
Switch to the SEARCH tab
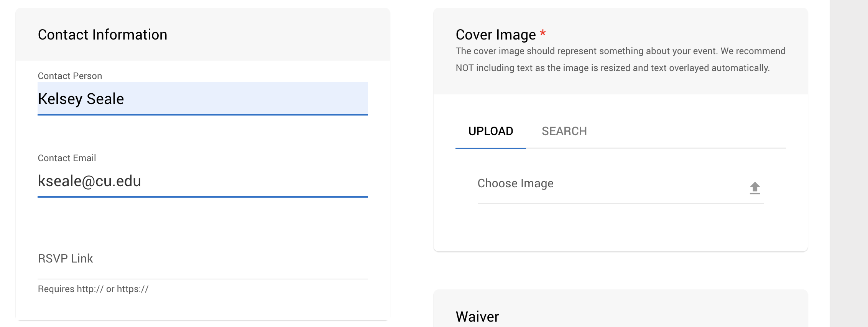[x=564, y=131]
